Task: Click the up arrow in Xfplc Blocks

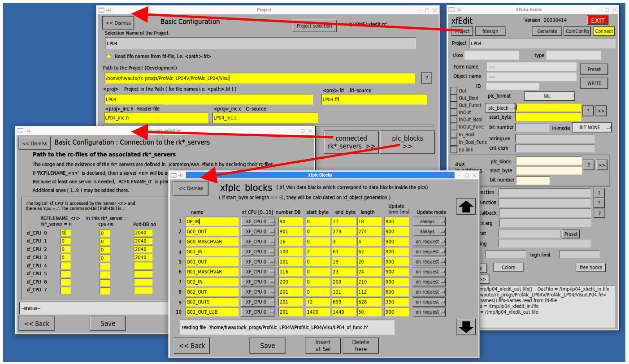Action: [466, 206]
